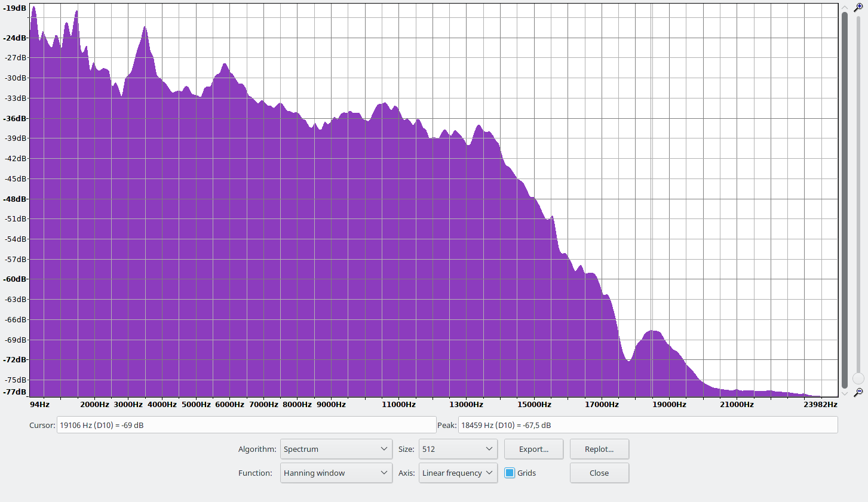The height and width of the screenshot is (502, 868).
Task: Click the -36dB level axis label
Action: pyautogui.click(x=15, y=118)
